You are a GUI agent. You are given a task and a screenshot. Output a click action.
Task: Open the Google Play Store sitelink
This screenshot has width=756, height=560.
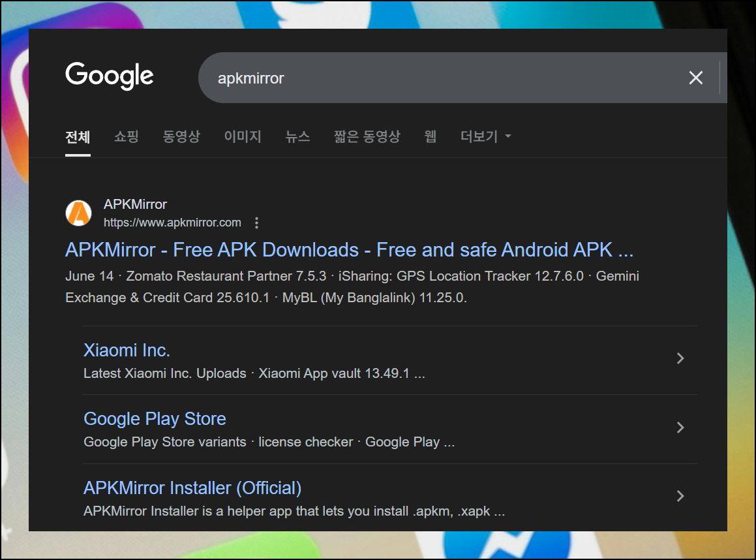(x=155, y=418)
